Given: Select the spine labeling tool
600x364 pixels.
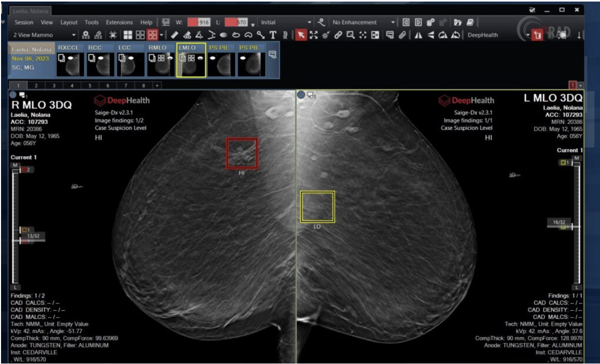Looking at the screenshot, I should coord(284,35).
